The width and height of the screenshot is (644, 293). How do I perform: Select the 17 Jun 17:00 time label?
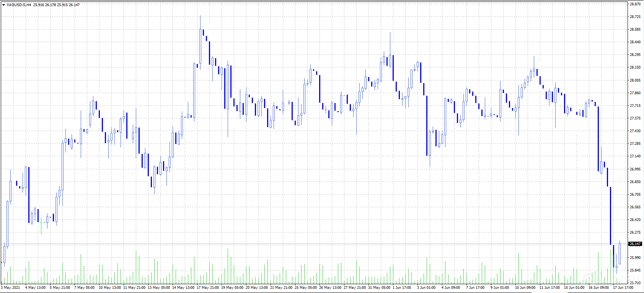pos(623,288)
